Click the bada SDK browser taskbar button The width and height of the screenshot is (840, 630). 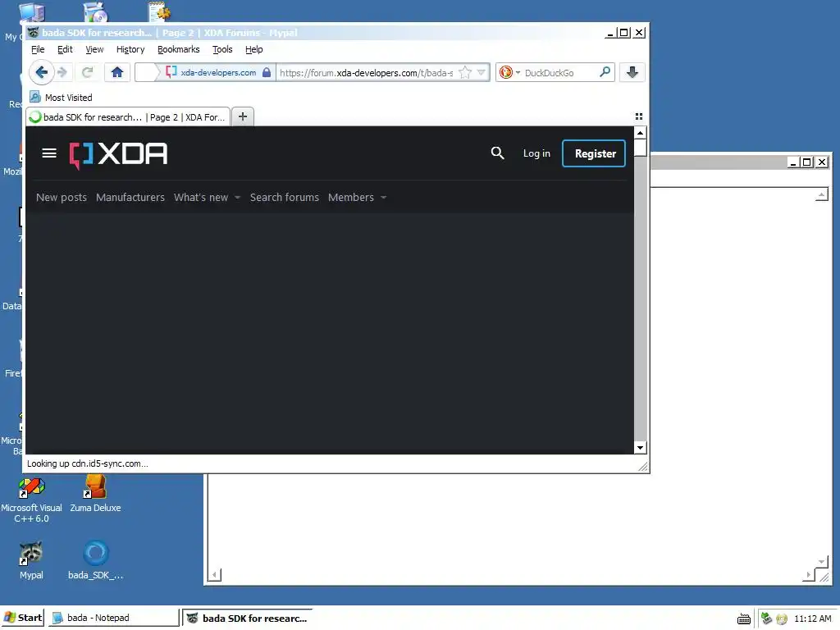(247, 618)
